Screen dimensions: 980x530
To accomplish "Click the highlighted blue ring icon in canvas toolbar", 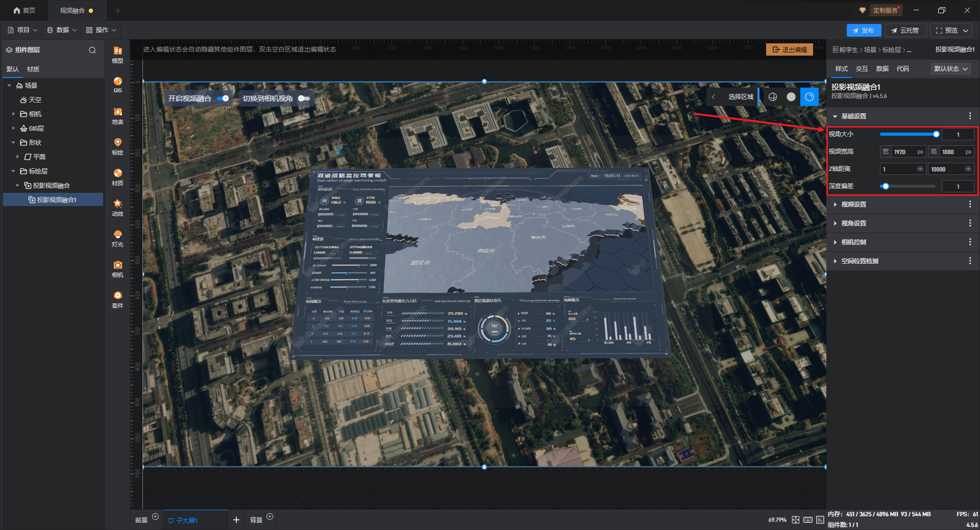I will click(810, 97).
